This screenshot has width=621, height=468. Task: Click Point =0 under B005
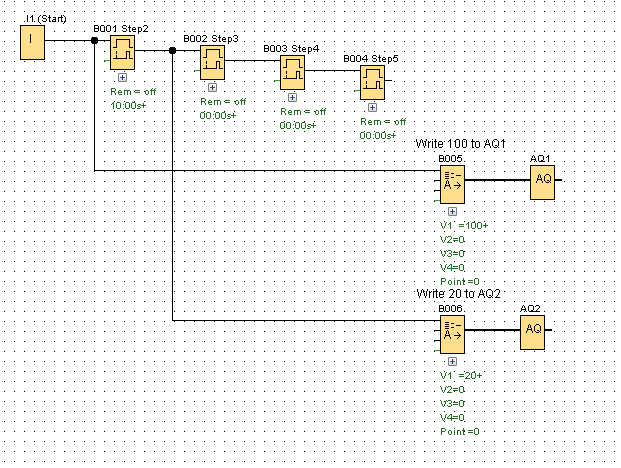(x=460, y=282)
